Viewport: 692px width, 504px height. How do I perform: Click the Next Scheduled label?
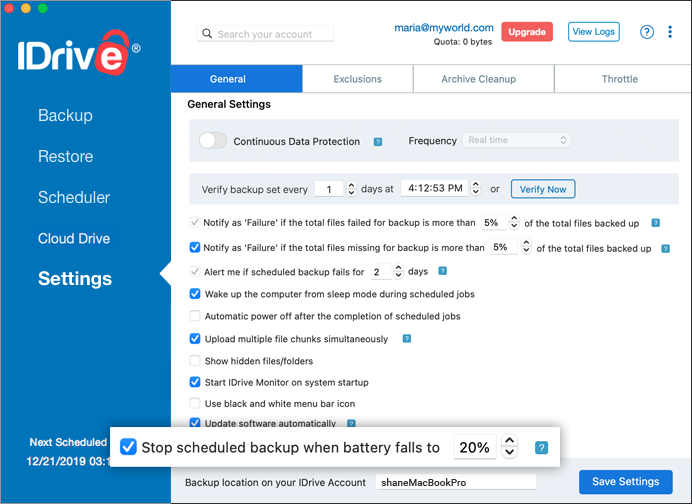click(x=68, y=442)
